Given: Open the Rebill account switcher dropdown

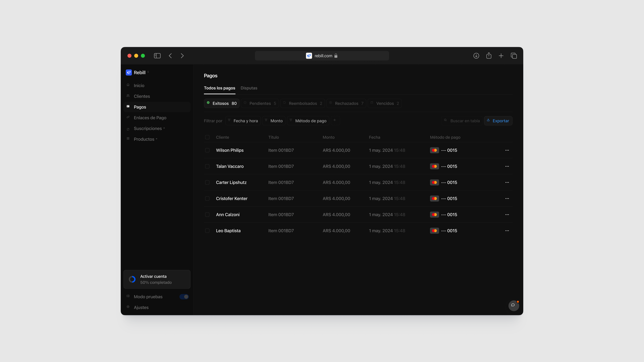Looking at the screenshot, I should point(138,72).
